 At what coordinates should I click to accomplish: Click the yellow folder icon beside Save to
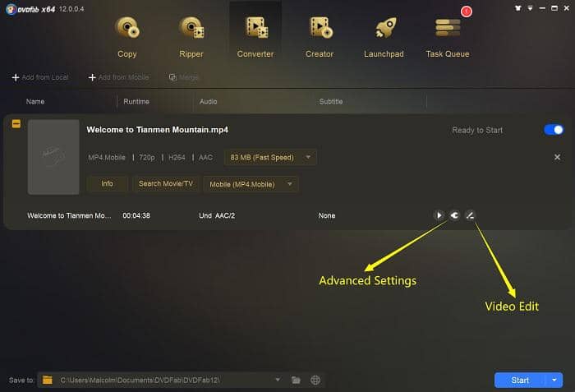click(x=48, y=380)
